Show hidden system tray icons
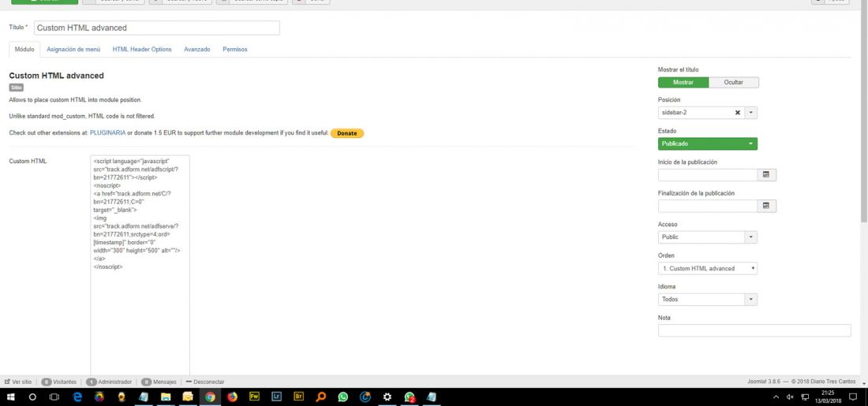868x406 pixels. 776,397
